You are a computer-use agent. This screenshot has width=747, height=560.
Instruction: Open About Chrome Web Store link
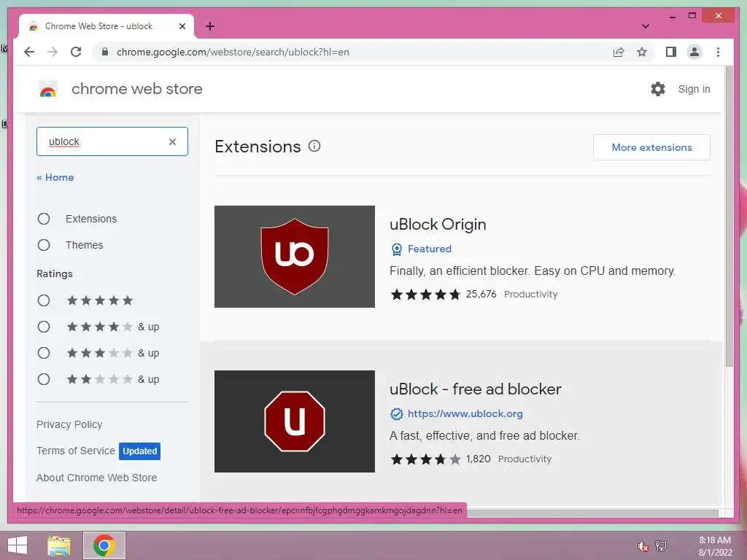97,478
